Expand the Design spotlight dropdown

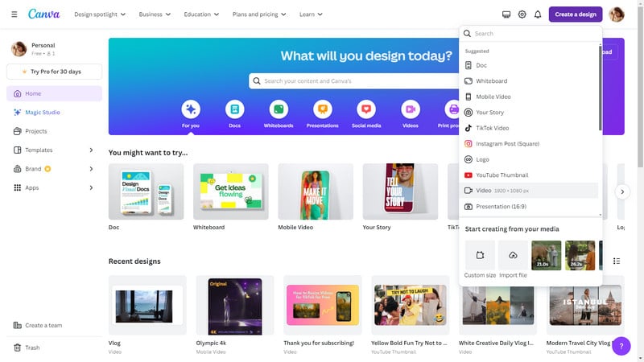100,14
